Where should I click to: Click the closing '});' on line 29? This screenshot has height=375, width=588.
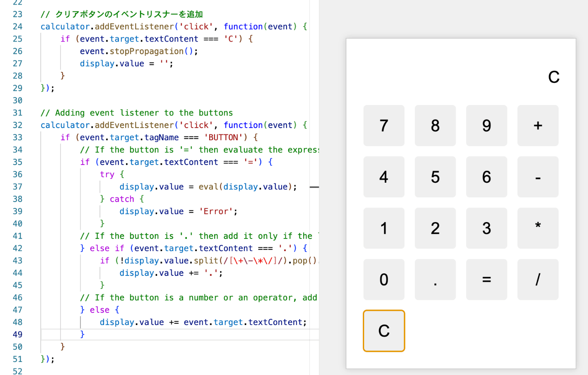47,88
